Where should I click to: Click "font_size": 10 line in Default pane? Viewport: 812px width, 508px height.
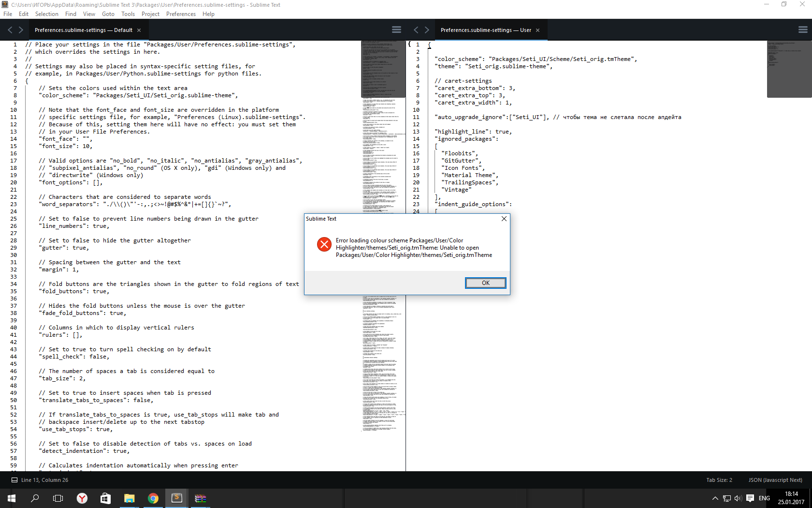click(65, 146)
